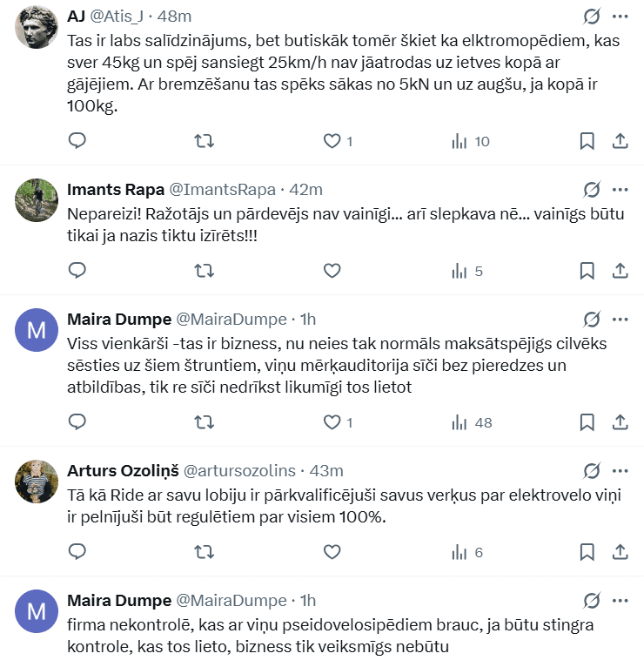Open Grok icon on AJ's tweet

click(592, 17)
